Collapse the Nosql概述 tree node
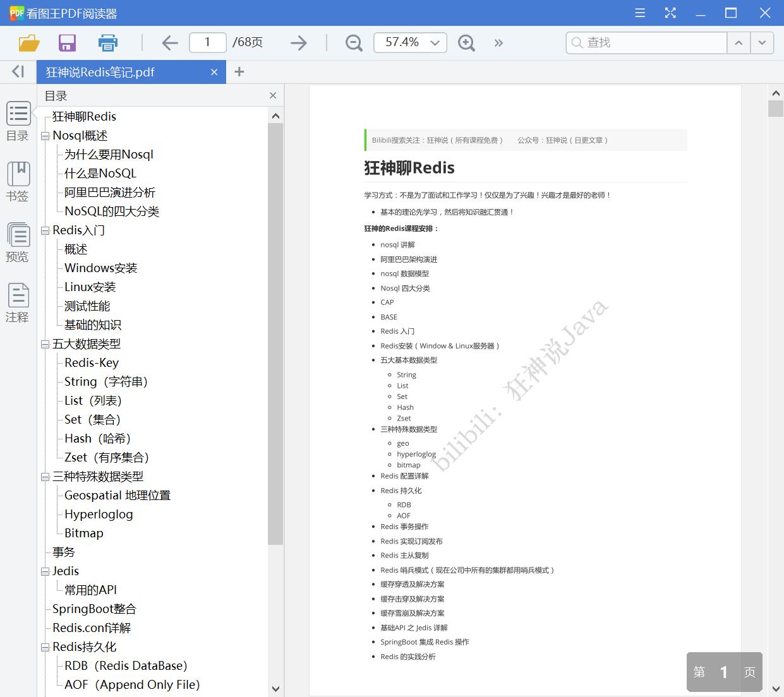The height and width of the screenshot is (697, 784). pyautogui.click(x=44, y=135)
